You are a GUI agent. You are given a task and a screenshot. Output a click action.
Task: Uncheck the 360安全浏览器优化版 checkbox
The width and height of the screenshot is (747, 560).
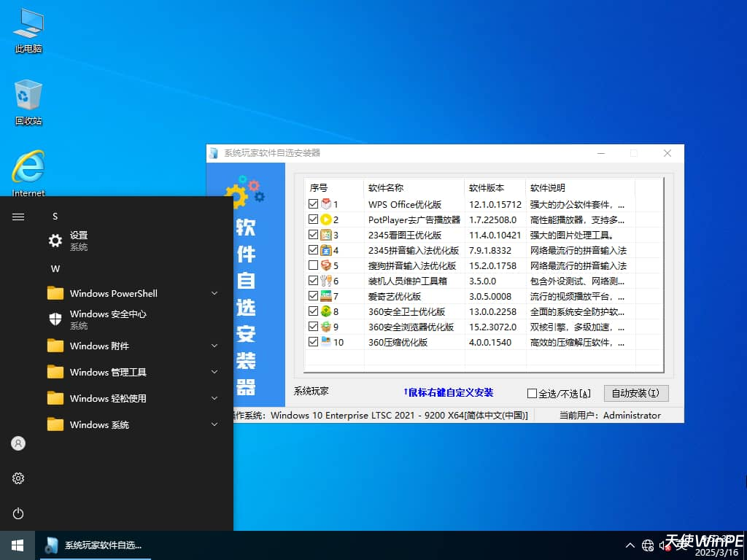click(313, 327)
